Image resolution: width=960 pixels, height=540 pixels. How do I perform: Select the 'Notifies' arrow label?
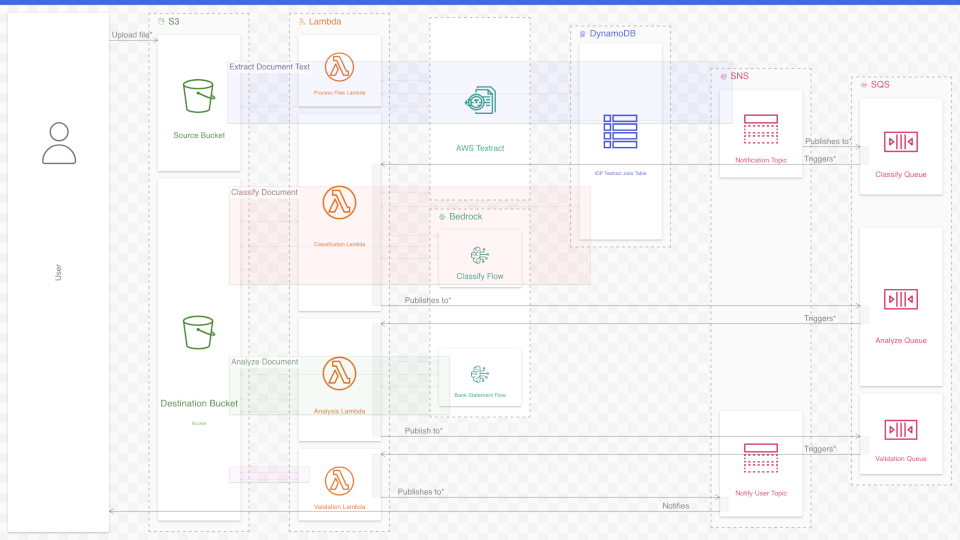675,506
